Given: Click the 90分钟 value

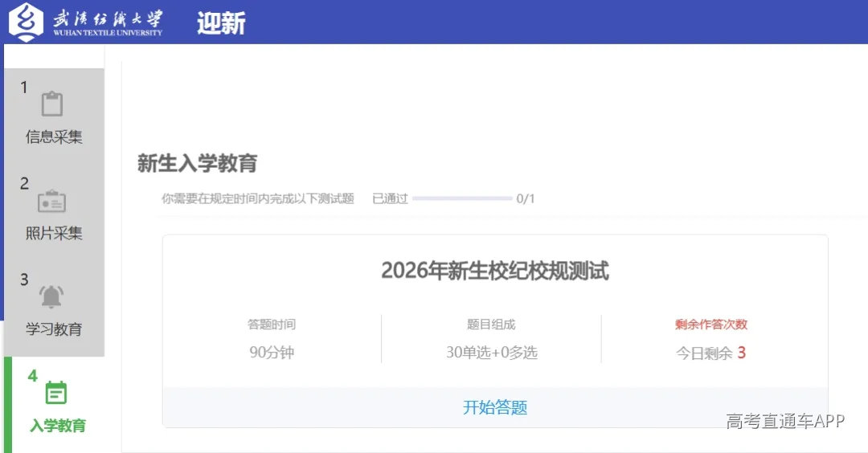Looking at the screenshot, I should coord(272,353).
